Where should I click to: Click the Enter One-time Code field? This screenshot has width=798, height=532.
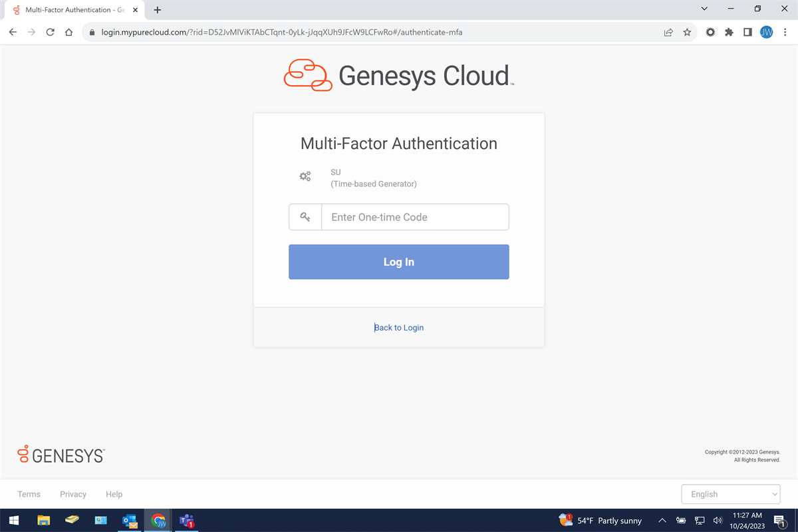click(415, 217)
